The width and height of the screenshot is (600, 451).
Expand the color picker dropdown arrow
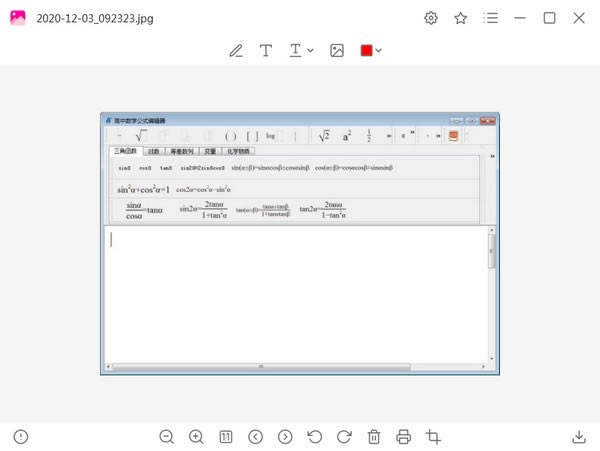(x=378, y=50)
